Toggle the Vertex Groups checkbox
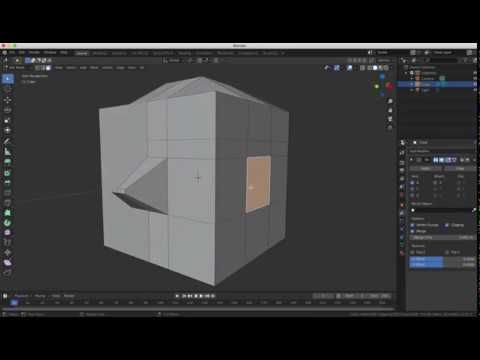The height and width of the screenshot is (360, 480). (413, 225)
